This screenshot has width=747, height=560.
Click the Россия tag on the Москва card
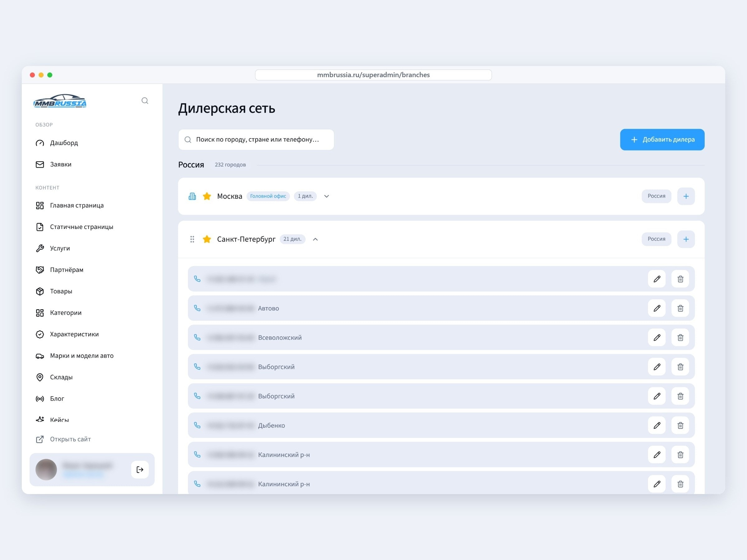[656, 196]
